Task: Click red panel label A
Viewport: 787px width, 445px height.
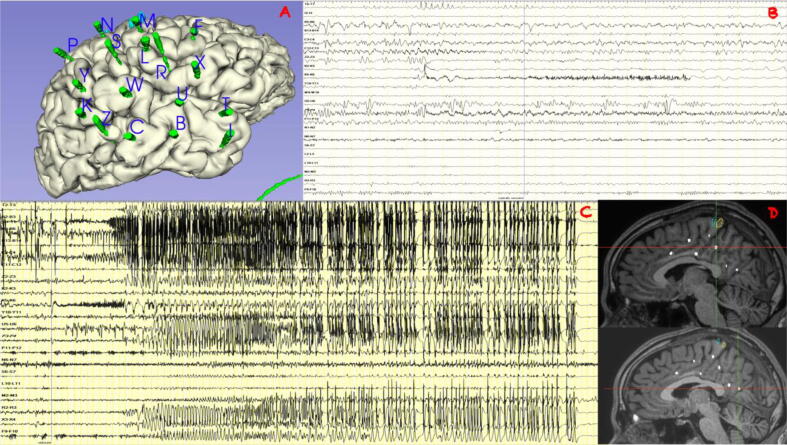Action: pyautogui.click(x=285, y=12)
